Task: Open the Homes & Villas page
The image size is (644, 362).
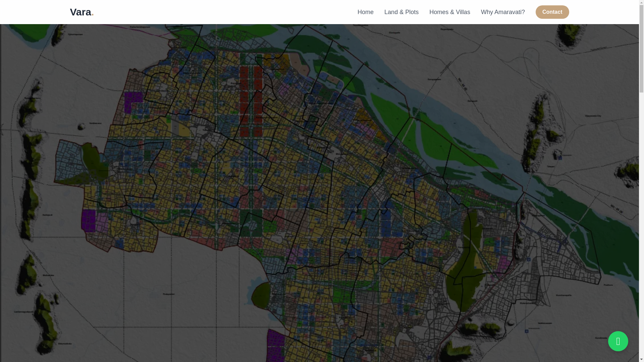Action: point(449,12)
